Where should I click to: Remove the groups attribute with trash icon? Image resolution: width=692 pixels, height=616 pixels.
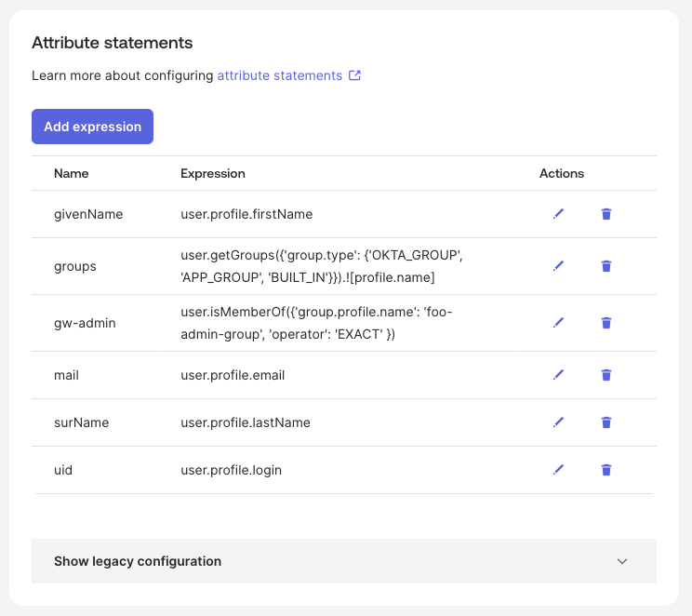tap(606, 266)
